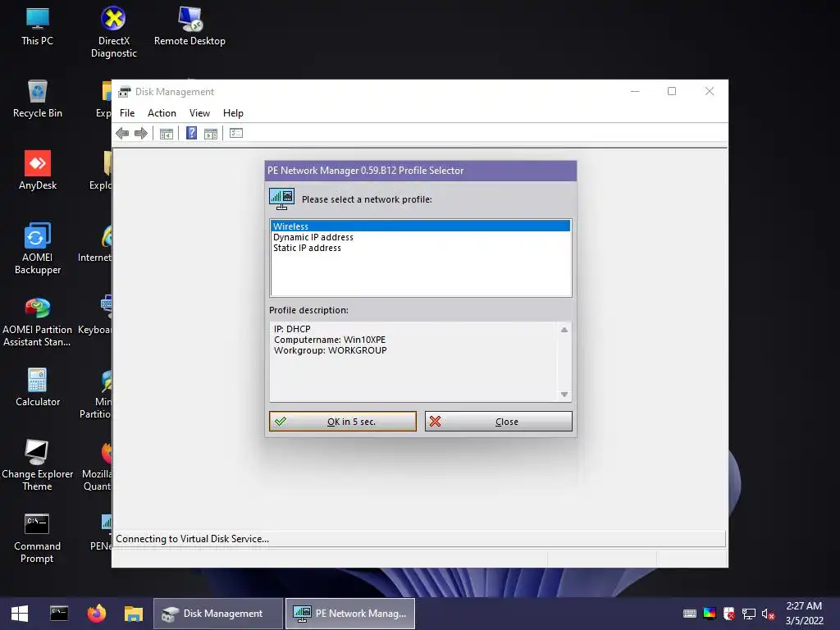Launch the Remote Desktop desktop shortcut

click(x=189, y=27)
